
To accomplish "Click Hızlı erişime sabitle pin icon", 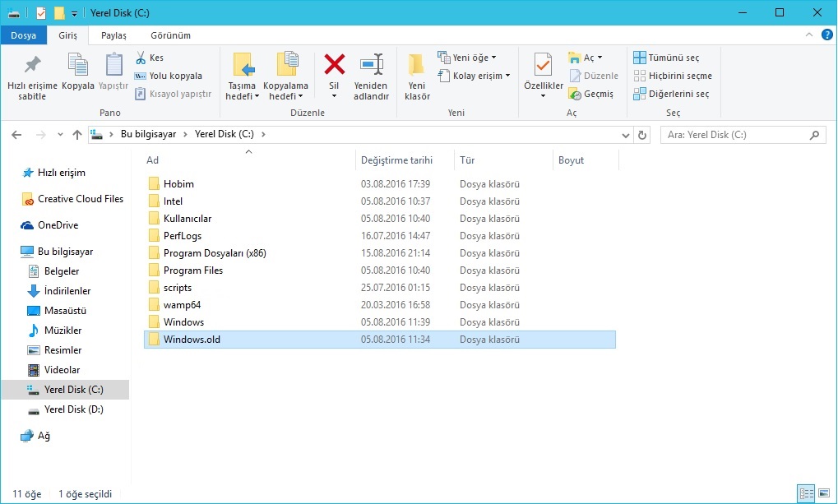I will pyautogui.click(x=32, y=65).
